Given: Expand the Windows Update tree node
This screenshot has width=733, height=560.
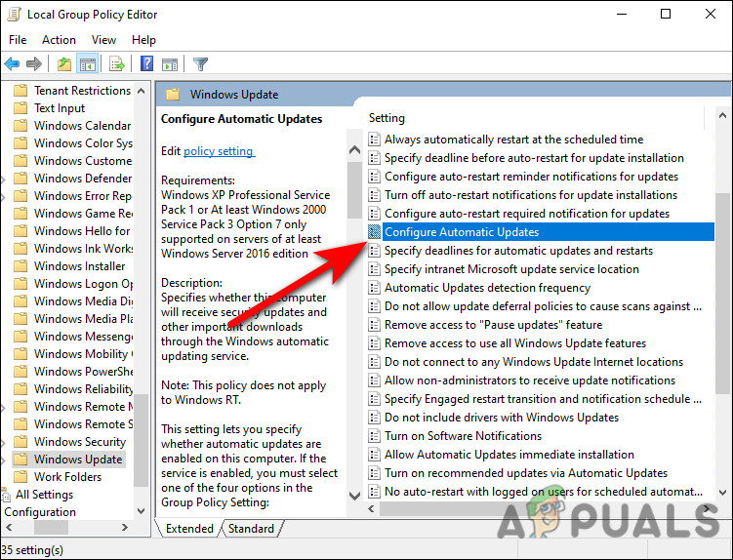Looking at the screenshot, I should [x=3, y=460].
